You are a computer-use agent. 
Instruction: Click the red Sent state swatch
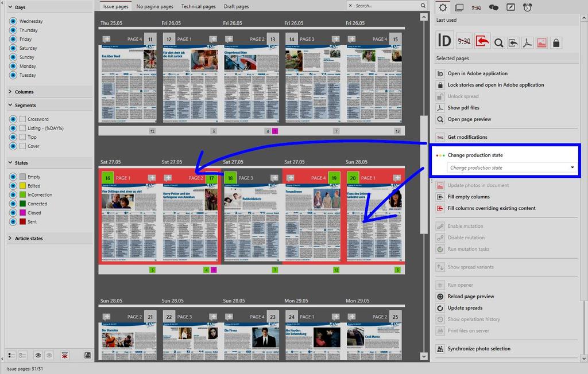22,222
